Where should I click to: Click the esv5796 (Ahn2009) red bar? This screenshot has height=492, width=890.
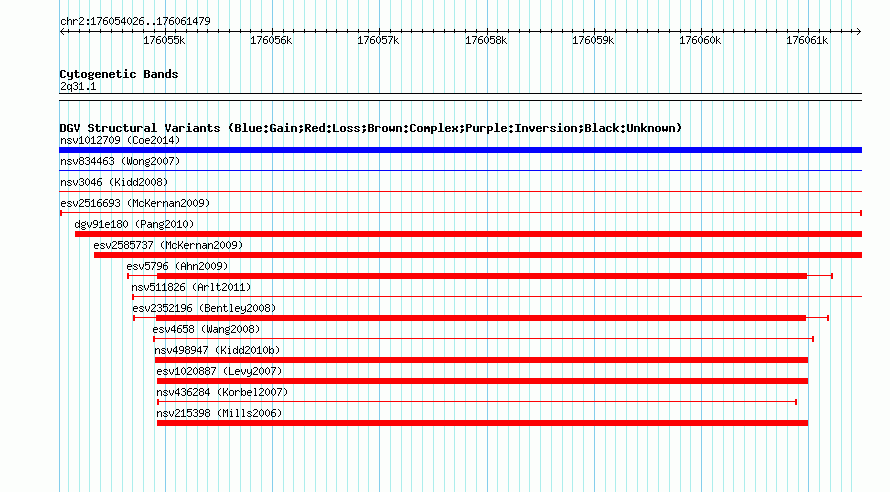[x=482, y=276]
